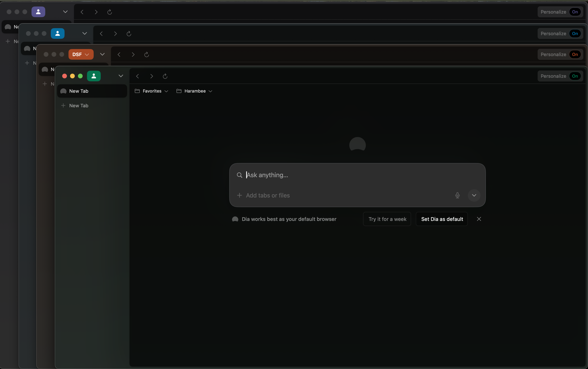
Task: Click plus icon in purple window sidebar
Action: (8, 41)
